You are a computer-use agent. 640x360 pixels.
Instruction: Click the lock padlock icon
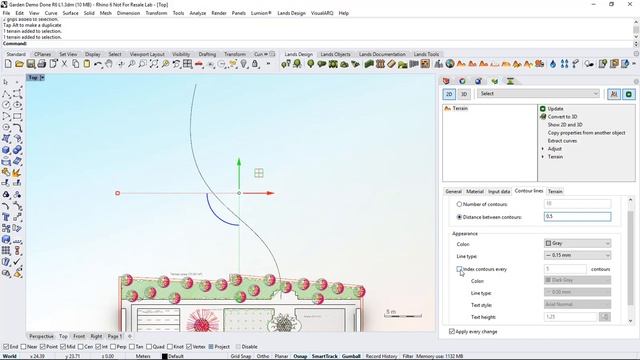pyautogui.click(x=255, y=64)
